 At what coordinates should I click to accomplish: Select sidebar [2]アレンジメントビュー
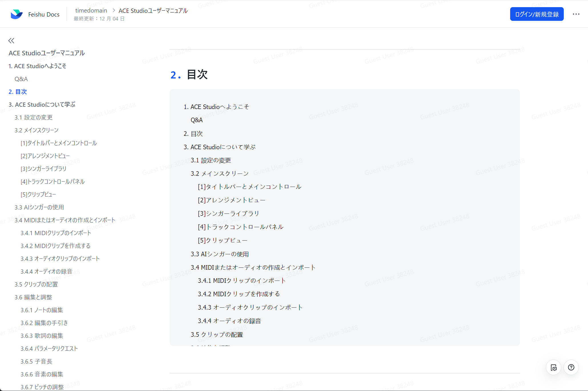pyautogui.click(x=45, y=156)
